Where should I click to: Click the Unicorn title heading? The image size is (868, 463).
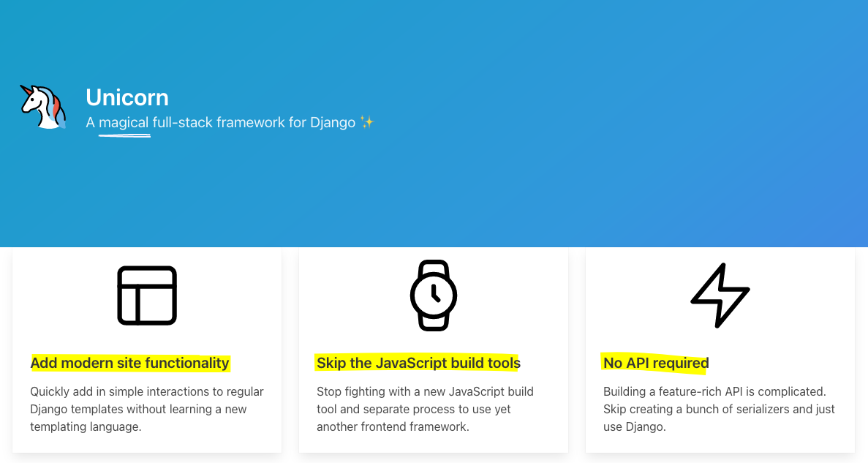tap(127, 97)
